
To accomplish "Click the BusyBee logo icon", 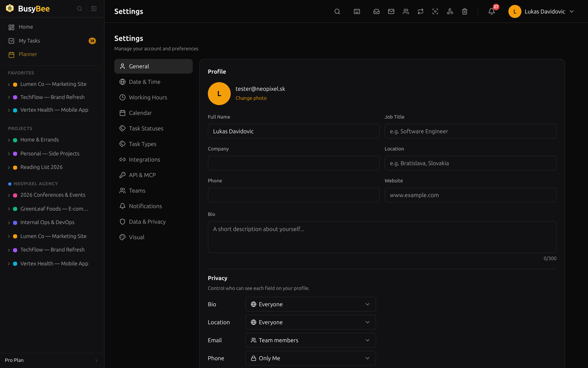I will pos(10,8).
